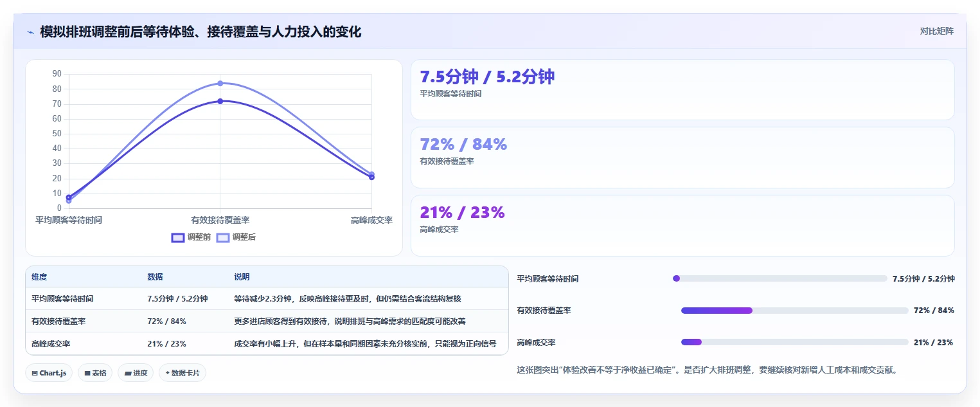Click 平均顾客等待时间 label beside progress bar
The height and width of the screenshot is (407, 980).
(x=548, y=279)
